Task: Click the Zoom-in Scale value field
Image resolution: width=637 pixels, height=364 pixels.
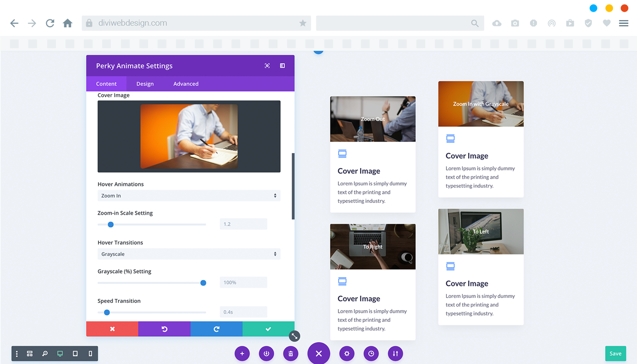Action: click(x=243, y=224)
